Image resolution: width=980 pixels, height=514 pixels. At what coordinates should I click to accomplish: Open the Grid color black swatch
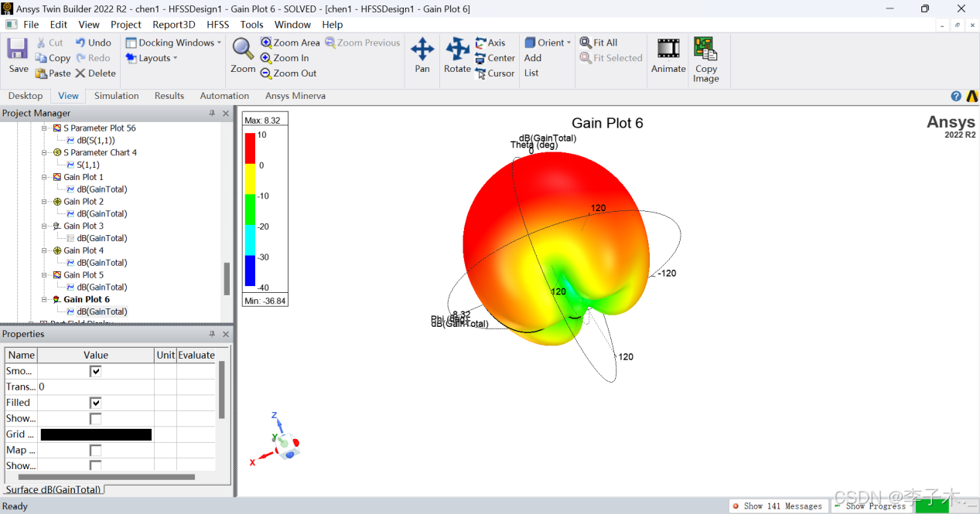click(96, 434)
